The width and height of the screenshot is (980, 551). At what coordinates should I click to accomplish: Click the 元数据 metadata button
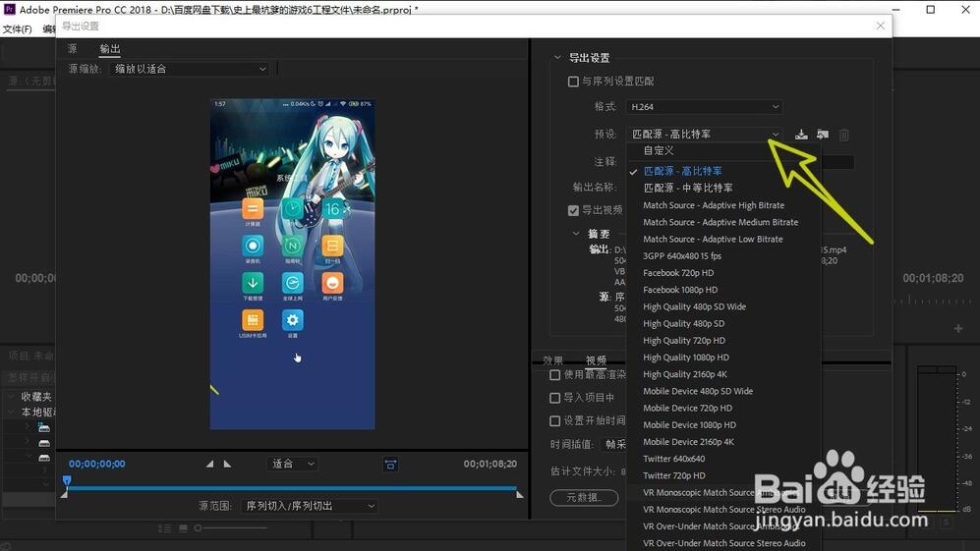pos(583,498)
